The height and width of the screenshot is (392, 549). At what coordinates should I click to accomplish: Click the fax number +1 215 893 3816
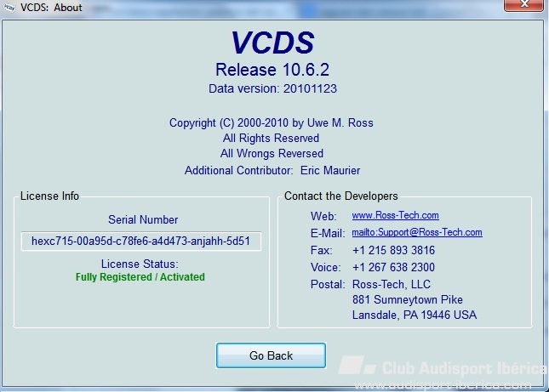(x=393, y=250)
